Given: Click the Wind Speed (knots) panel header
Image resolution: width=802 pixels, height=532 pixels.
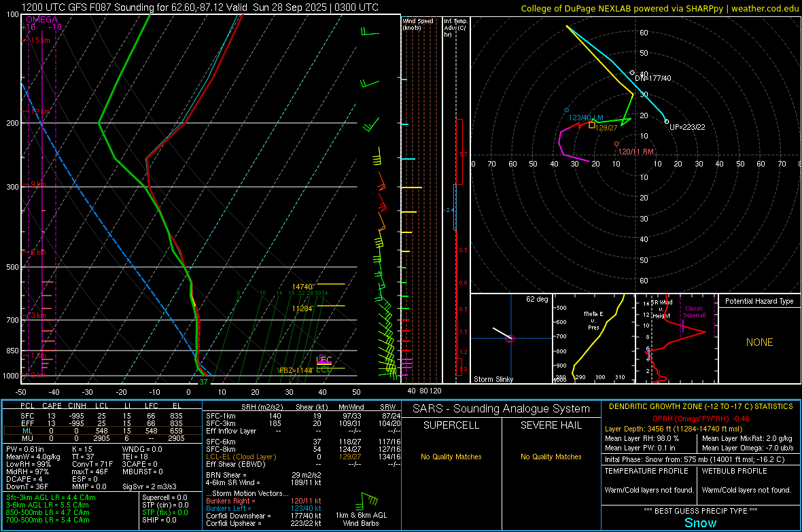Looking at the screenshot, I should 418,24.
